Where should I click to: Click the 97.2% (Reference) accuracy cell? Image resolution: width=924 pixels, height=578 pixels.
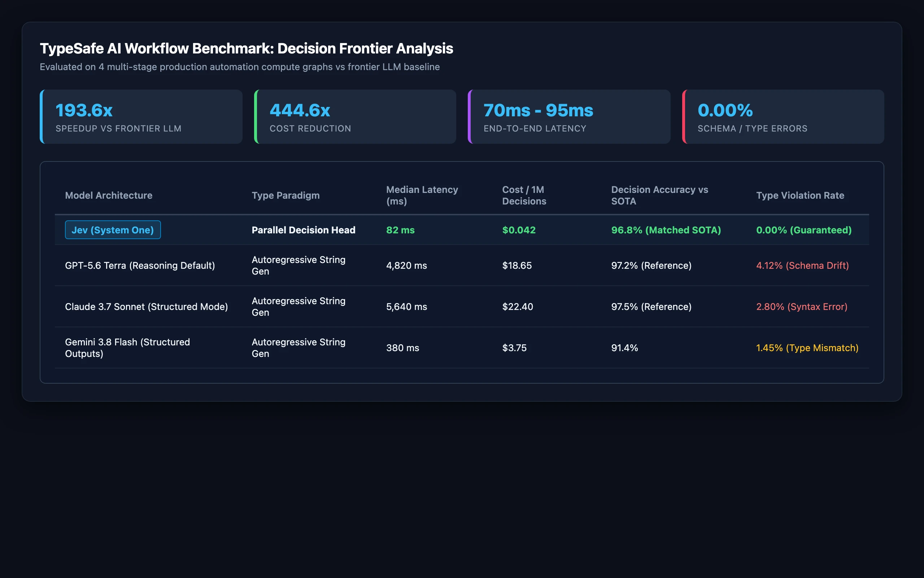pyautogui.click(x=651, y=265)
